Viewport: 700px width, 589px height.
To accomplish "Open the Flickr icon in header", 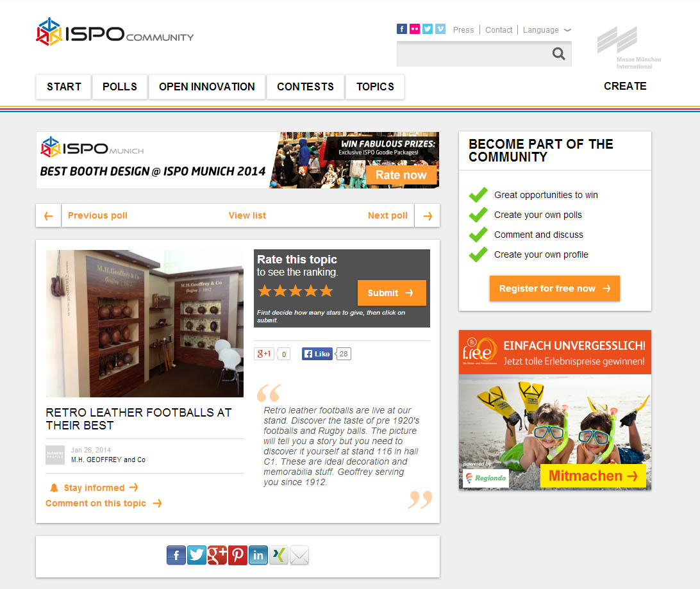I will tap(415, 29).
